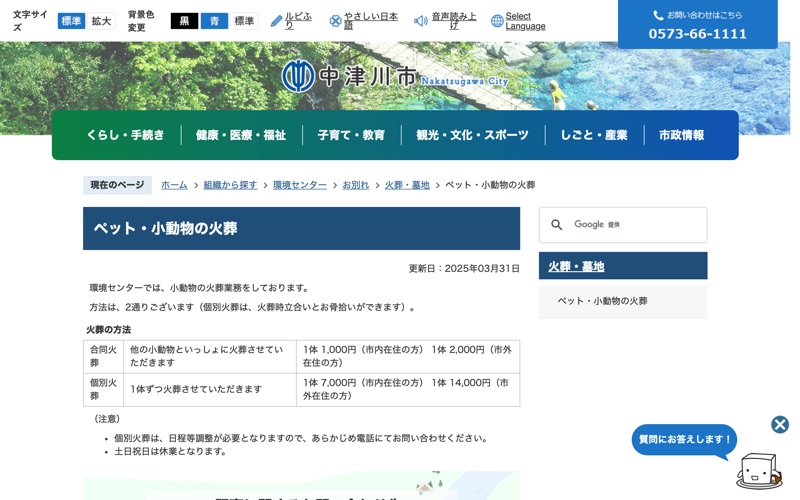Select sidebar item ペット・小動物の火葬
This screenshot has width=800, height=500.
pyautogui.click(x=623, y=301)
